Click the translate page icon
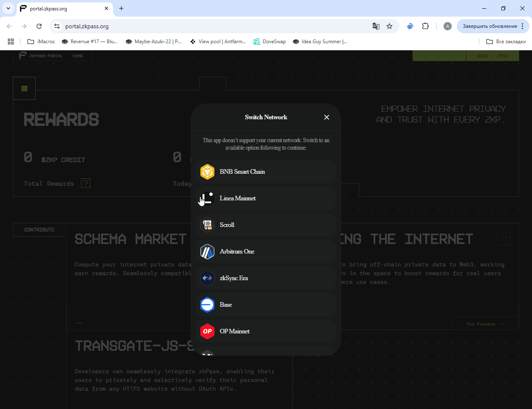Screen dimensions: 532x409 (376, 26)
